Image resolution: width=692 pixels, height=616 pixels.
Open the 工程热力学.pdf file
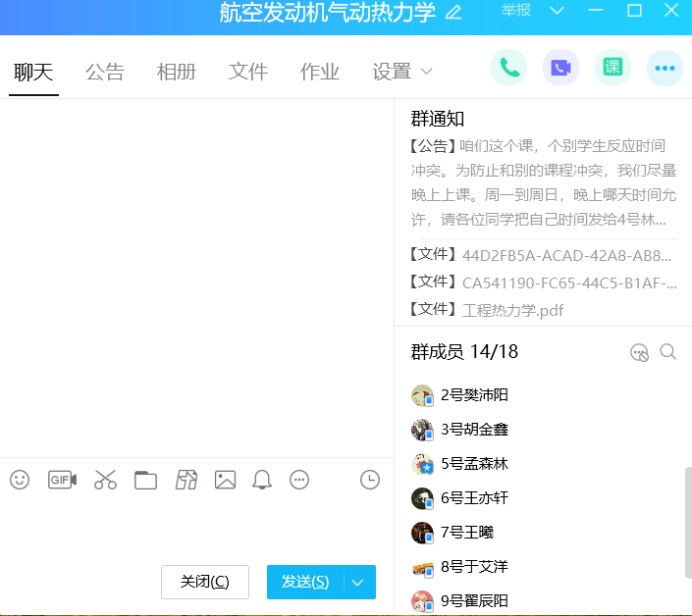[x=512, y=310]
